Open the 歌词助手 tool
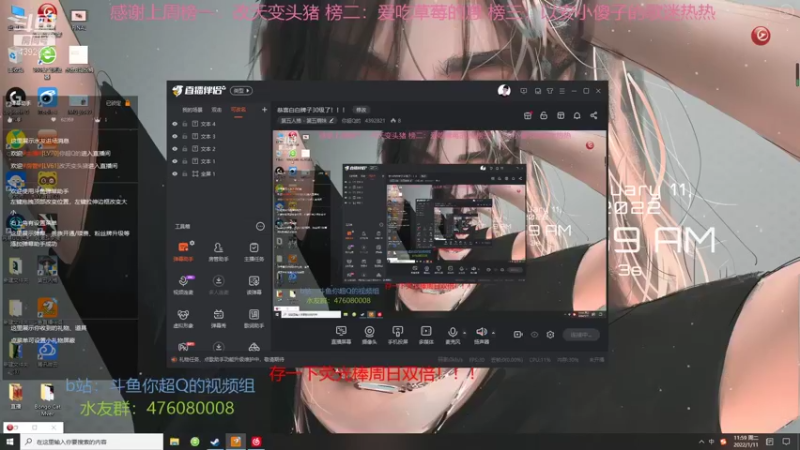800x450 pixels. click(254, 318)
